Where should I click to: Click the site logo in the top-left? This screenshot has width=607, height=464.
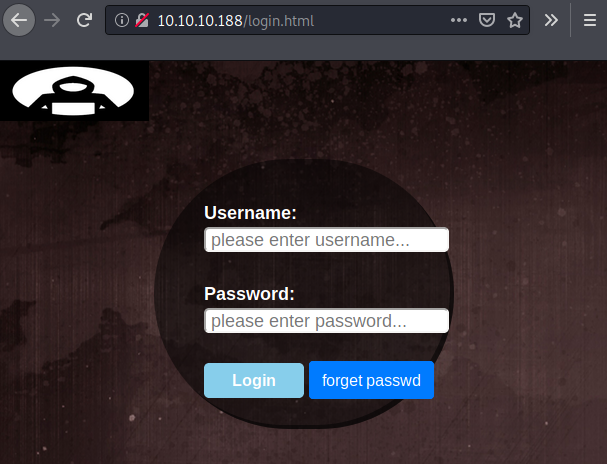coord(73,91)
